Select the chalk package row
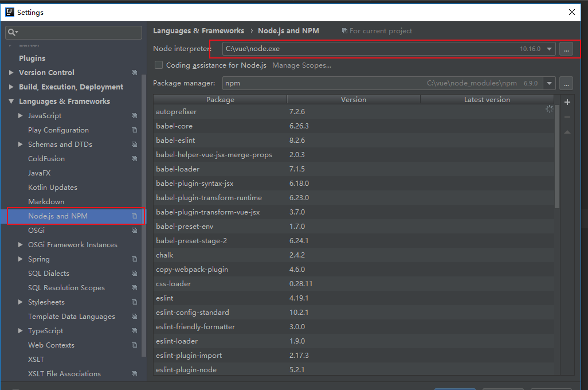The image size is (588, 390). tap(354, 255)
